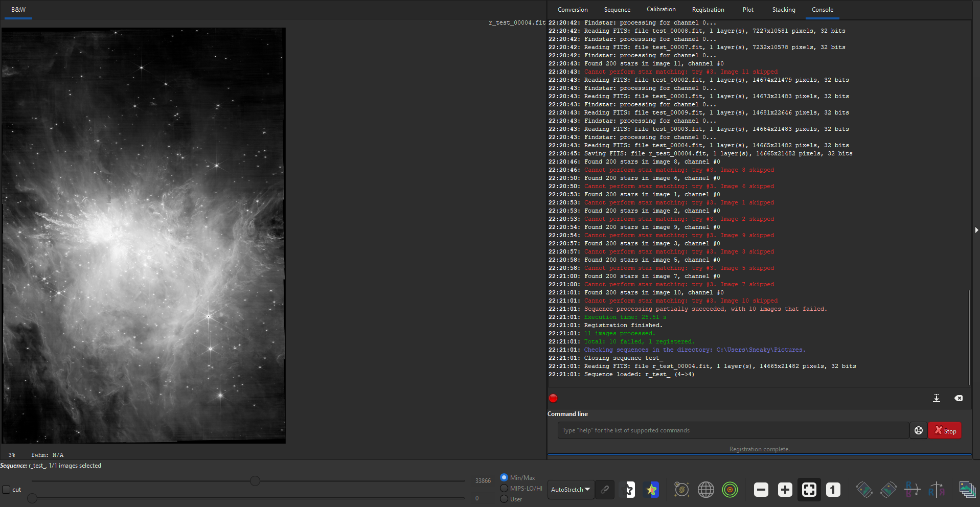The width and height of the screenshot is (980, 507).
Task: Switch to the Registration tab
Action: click(708, 10)
